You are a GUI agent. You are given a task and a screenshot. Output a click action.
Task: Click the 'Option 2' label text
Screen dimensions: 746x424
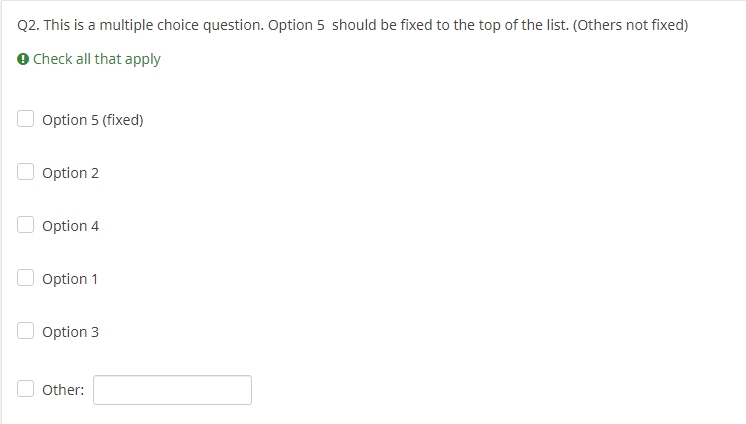[70, 173]
